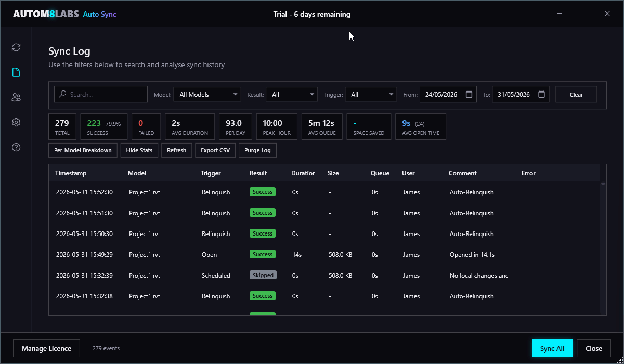Sort by Model column header
The width and height of the screenshot is (624, 364).
[x=137, y=173]
